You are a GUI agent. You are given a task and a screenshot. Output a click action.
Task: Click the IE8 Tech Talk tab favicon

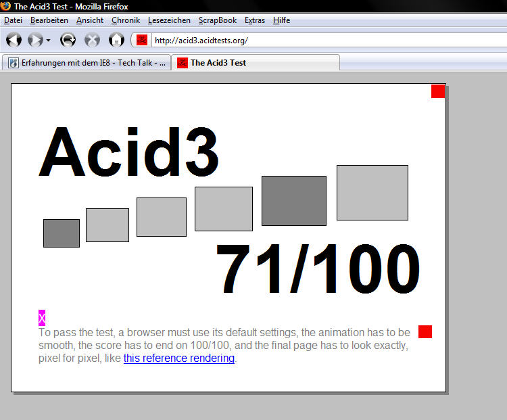tap(14, 63)
